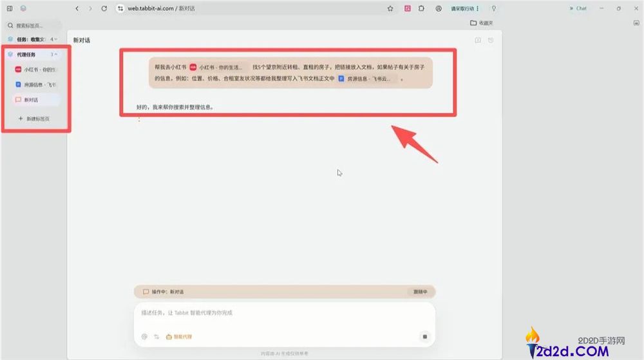Click the 小红书 tab chip in message
Viewport: 644px width, 360px height.
[x=218, y=67]
